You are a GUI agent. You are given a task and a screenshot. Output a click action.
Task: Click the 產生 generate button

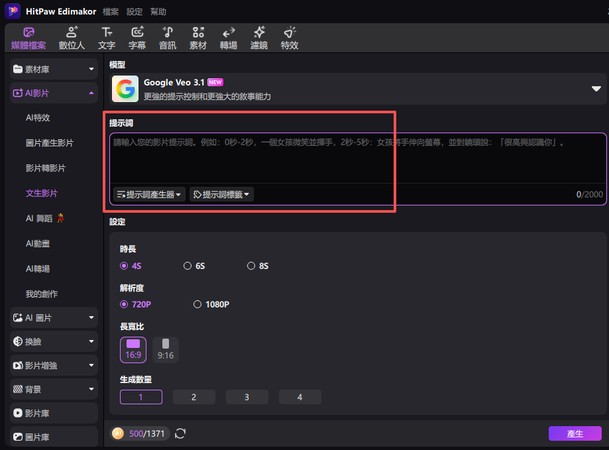tap(575, 433)
